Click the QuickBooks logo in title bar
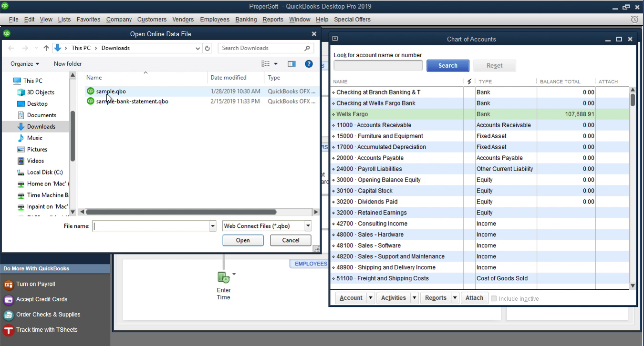 pyautogui.click(x=5, y=6)
